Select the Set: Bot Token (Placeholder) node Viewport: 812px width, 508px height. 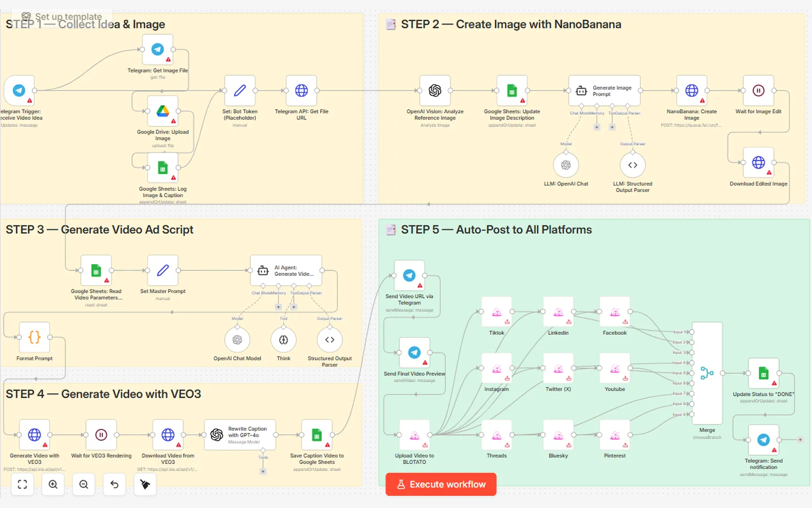pos(240,90)
